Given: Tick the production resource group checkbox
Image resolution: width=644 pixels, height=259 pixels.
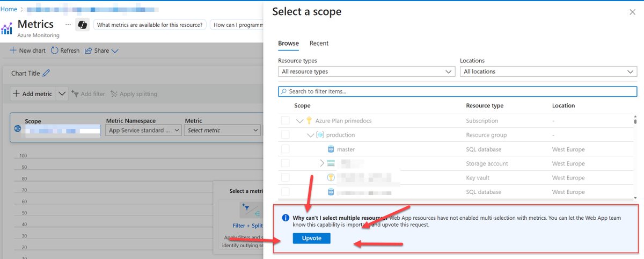Looking at the screenshot, I should coord(286,135).
